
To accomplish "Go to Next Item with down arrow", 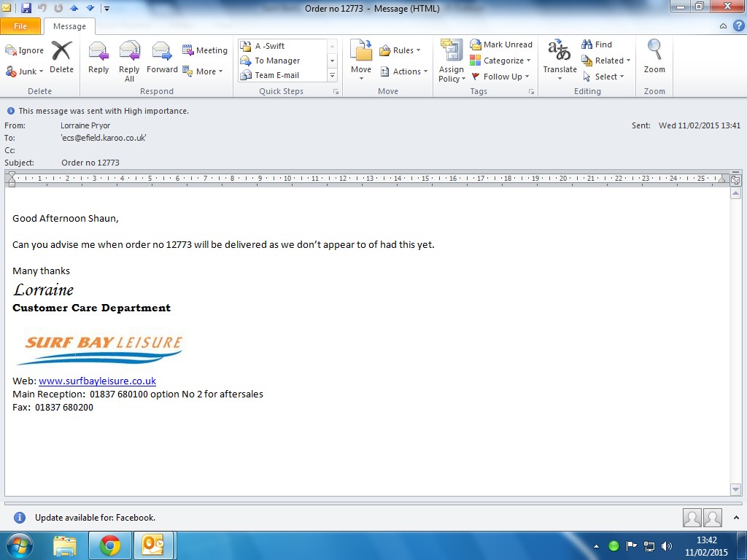I will point(90,8).
